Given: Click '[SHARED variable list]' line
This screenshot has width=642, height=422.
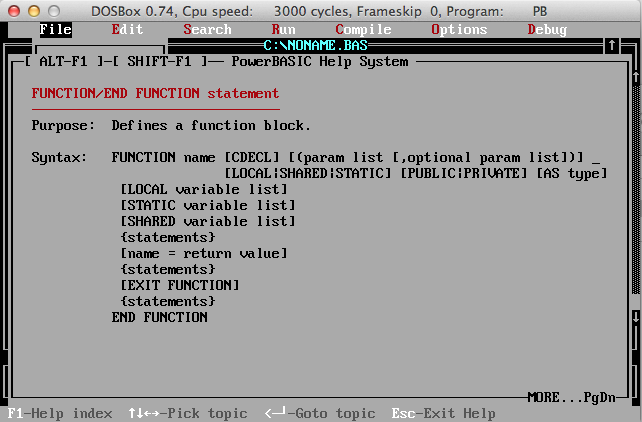Looking at the screenshot, I should (208, 221).
